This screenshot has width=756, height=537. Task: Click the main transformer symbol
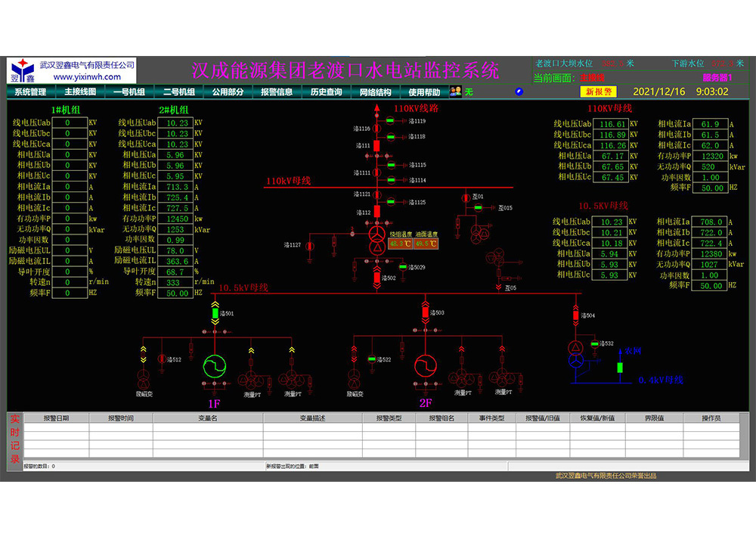click(x=377, y=241)
